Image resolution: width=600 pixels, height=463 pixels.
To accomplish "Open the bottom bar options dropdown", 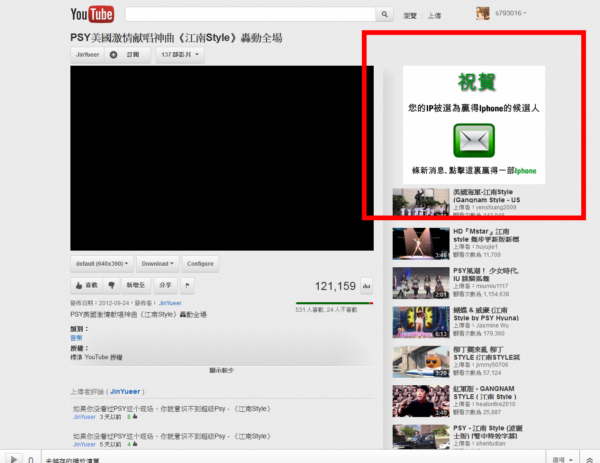I will coord(562,459).
